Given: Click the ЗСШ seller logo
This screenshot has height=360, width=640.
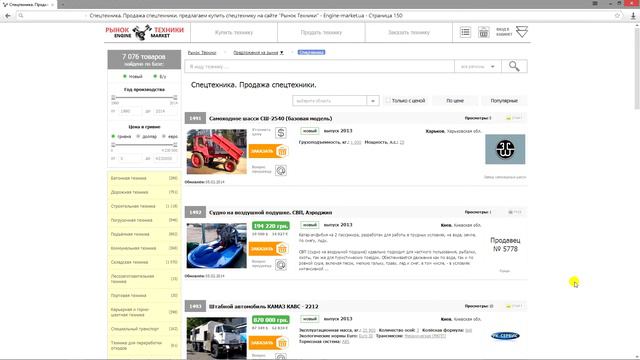Looking at the screenshot, I should 505,149.
